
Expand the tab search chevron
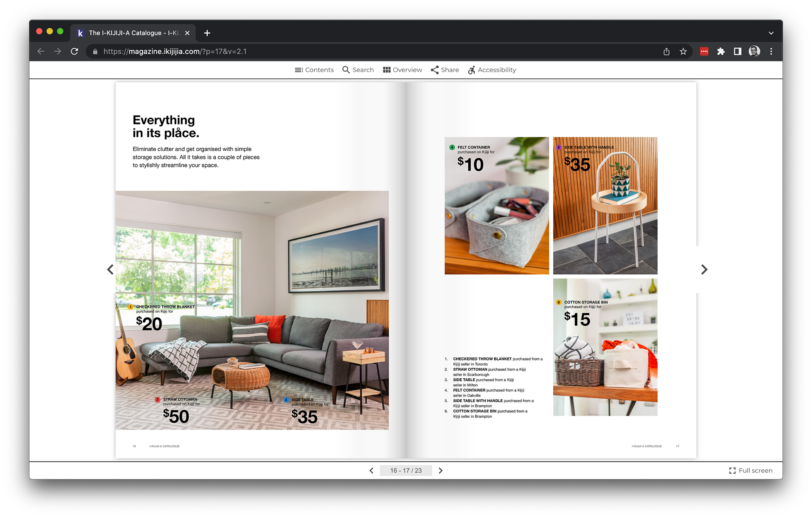coord(771,33)
